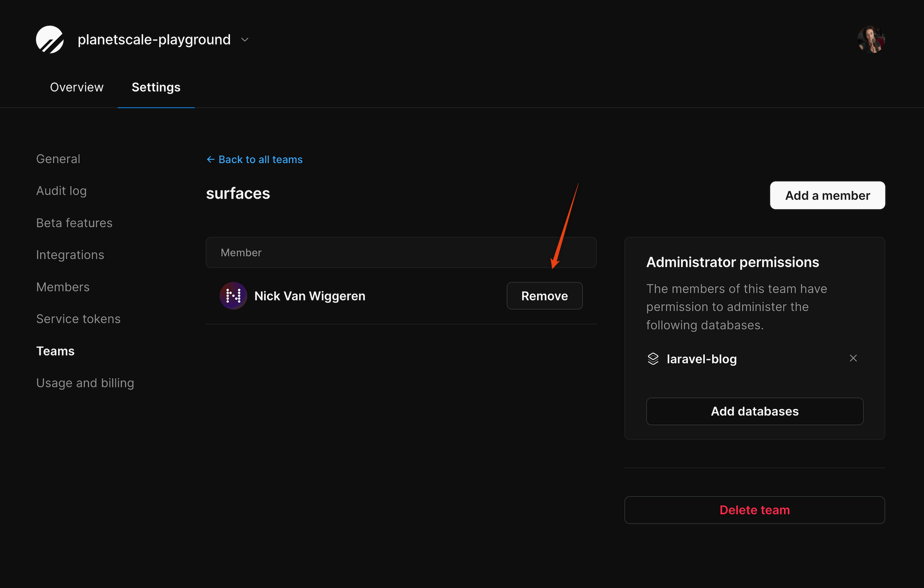Screen dimensions: 924x588
Task: Click the laravel-blog database stack icon
Action: point(653,359)
